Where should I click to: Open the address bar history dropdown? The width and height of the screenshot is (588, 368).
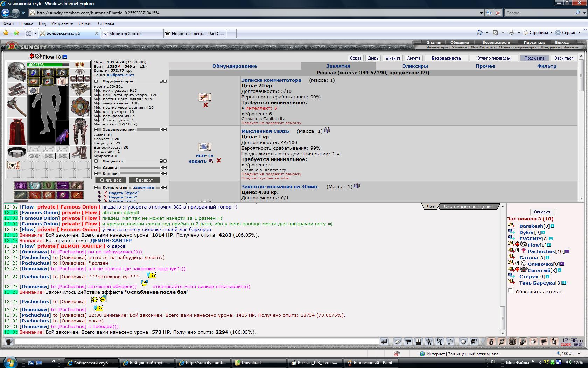point(481,13)
